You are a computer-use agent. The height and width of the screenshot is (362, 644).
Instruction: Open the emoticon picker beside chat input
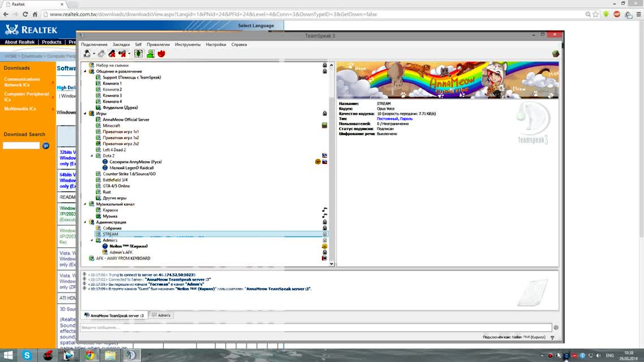coord(556,327)
